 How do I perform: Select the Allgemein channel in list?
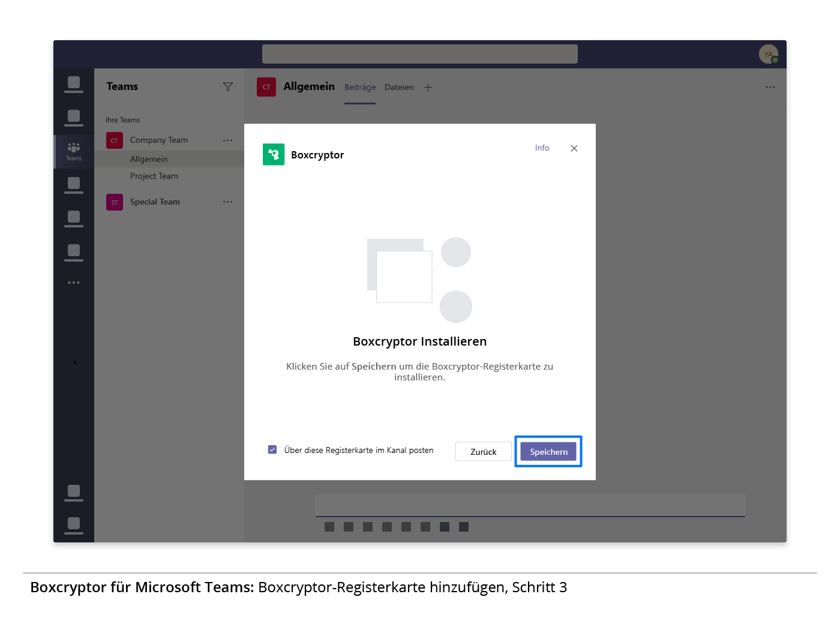[x=169, y=159]
